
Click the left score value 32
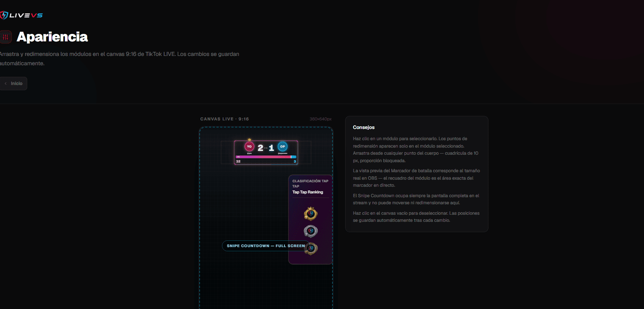[x=238, y=161]
